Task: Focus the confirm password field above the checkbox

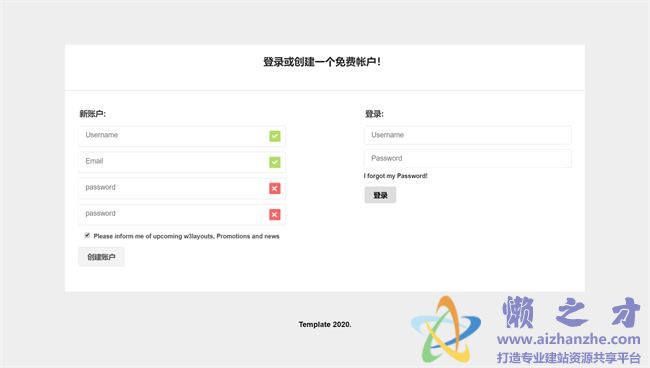Action: click(x=182, y=214)
